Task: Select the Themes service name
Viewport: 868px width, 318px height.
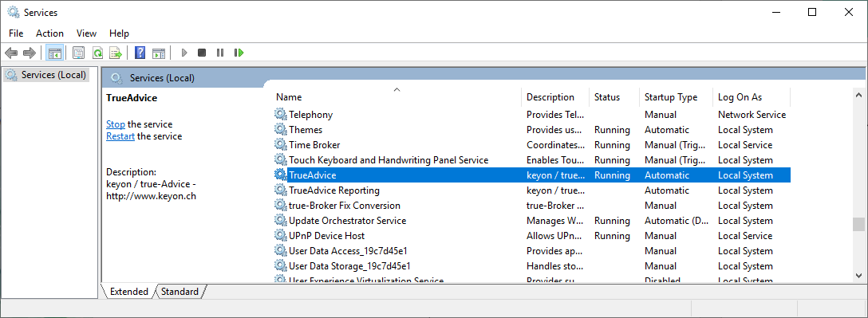Action: pos(306,130)
